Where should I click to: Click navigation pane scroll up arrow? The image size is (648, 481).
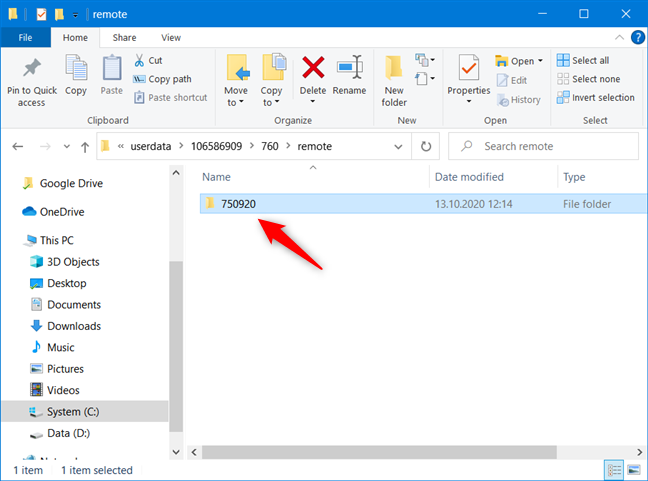(176, 173)
